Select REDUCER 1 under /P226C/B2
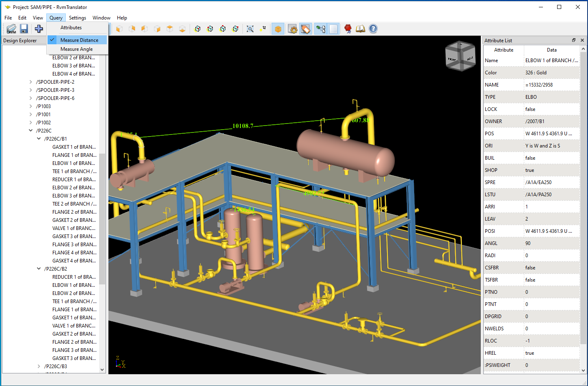 74,277
